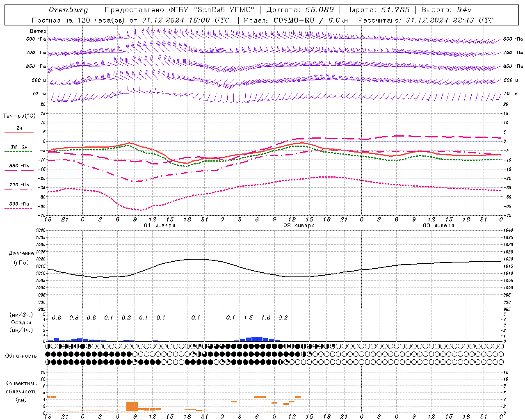Click the "Td 2м" dew point legend entry
Image resolution: width=525 pixels, height=420 pixels.
(19, 147)
